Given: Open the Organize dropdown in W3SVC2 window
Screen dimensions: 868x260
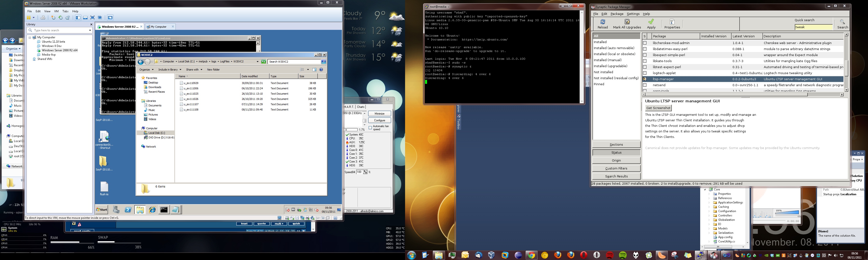Looking at the screenshot, I should [146, 70].
